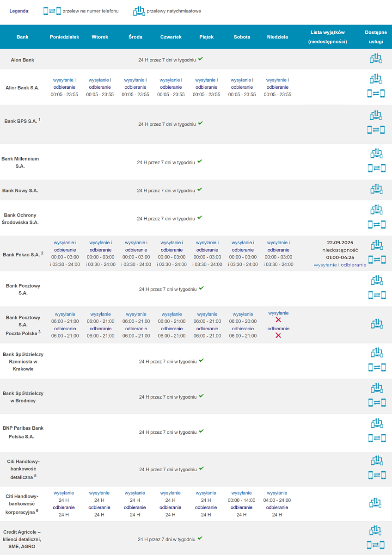The image size is (392, 555).
Task: Click the "Dostępne usługi" column header
Action: (x=376, y=37)
